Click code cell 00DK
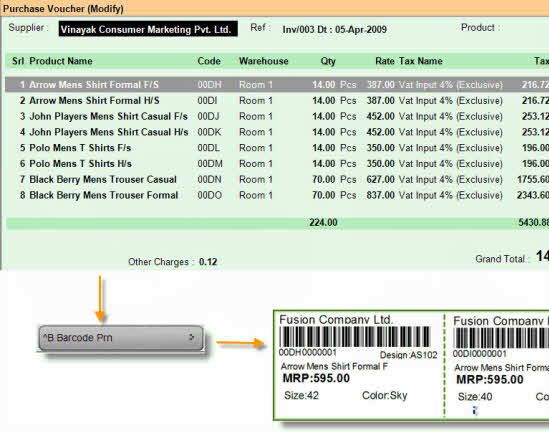Image resolution: width=549 pixels, height=432 pixels. pos(209,132)
